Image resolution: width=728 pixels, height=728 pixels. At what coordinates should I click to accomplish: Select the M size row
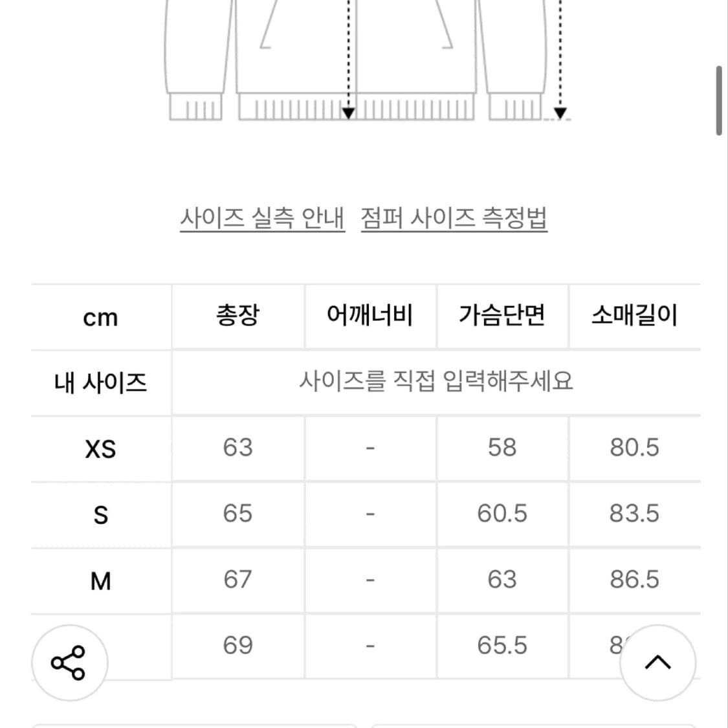pos(101,580)
